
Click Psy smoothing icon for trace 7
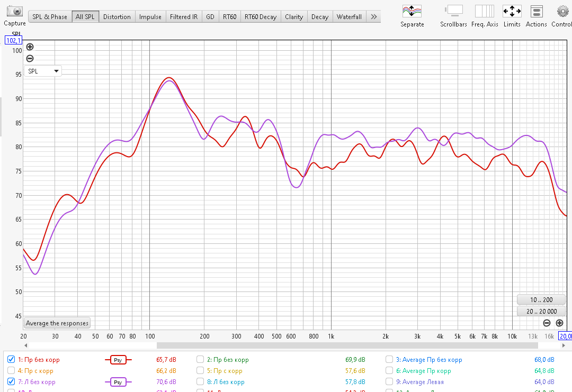click(118, 382)
